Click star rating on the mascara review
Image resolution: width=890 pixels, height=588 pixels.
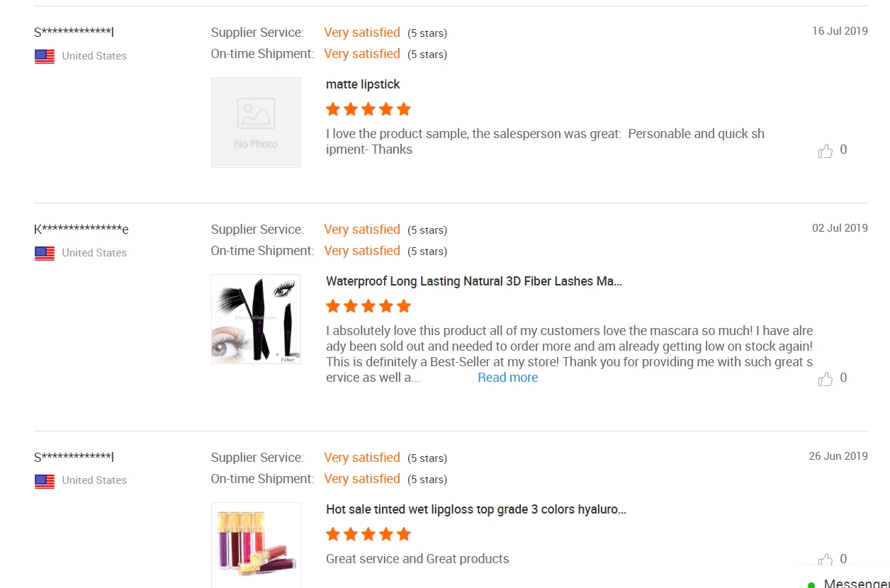coord(368,306)
